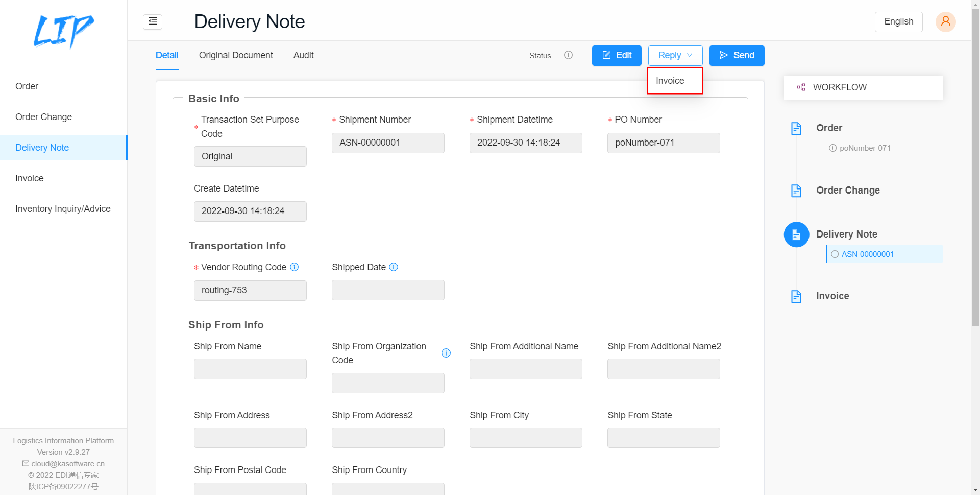The width and height of the screenshot is (980, 495).
Task: Click the Shipped Date field
Action: [x=388, y=290]
